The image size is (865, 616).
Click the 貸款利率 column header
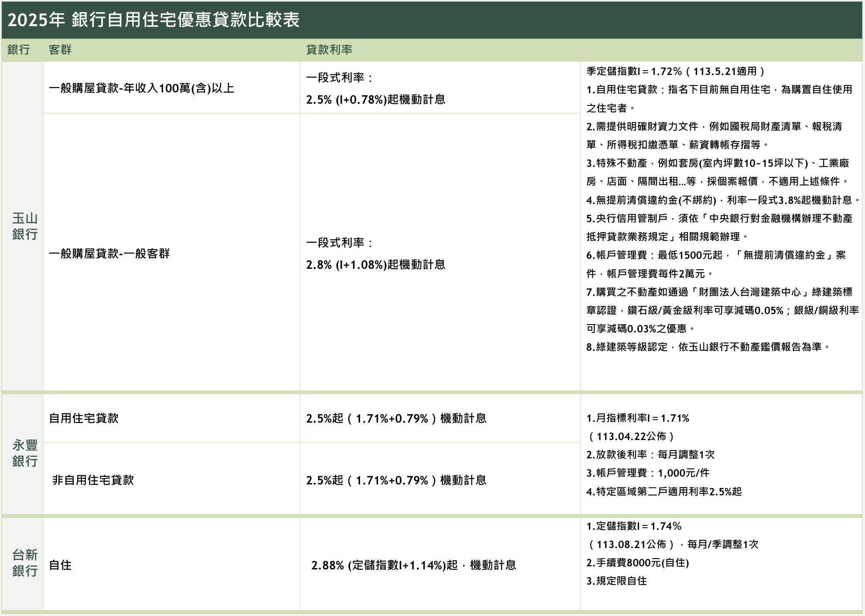tap(329, 50)
